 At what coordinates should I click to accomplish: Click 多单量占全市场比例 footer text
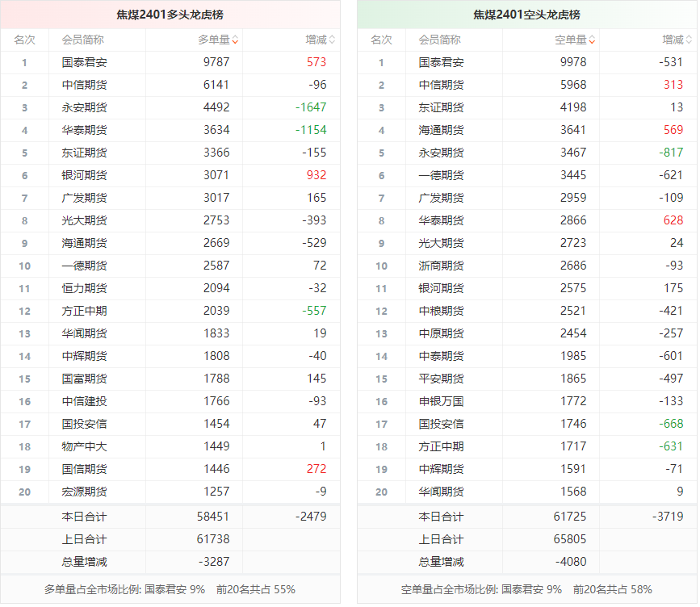[x=170, y=590]
